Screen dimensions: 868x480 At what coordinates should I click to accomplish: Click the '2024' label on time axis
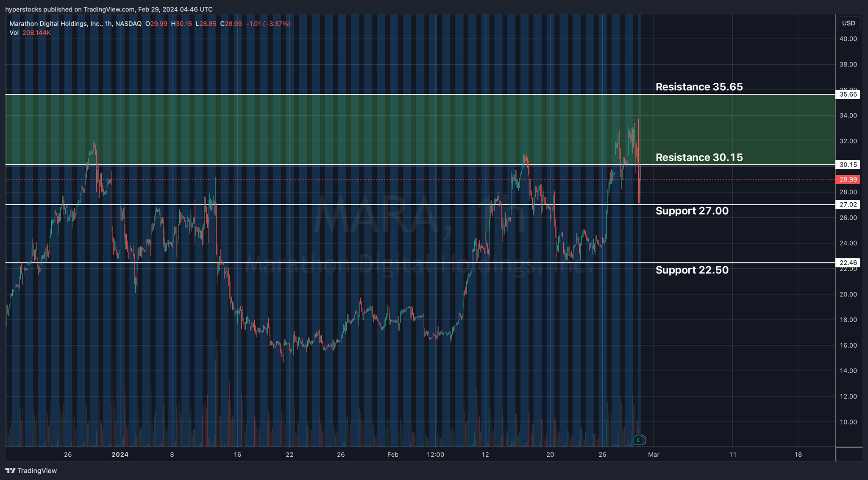[120, 455]
